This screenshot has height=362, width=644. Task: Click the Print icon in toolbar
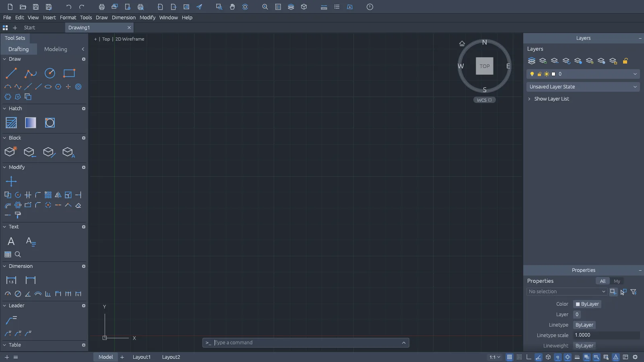pyautogui.click(x=102, y=7)
